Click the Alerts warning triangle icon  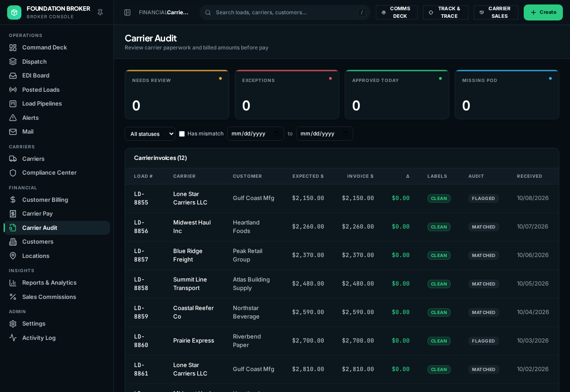(13, 118)
